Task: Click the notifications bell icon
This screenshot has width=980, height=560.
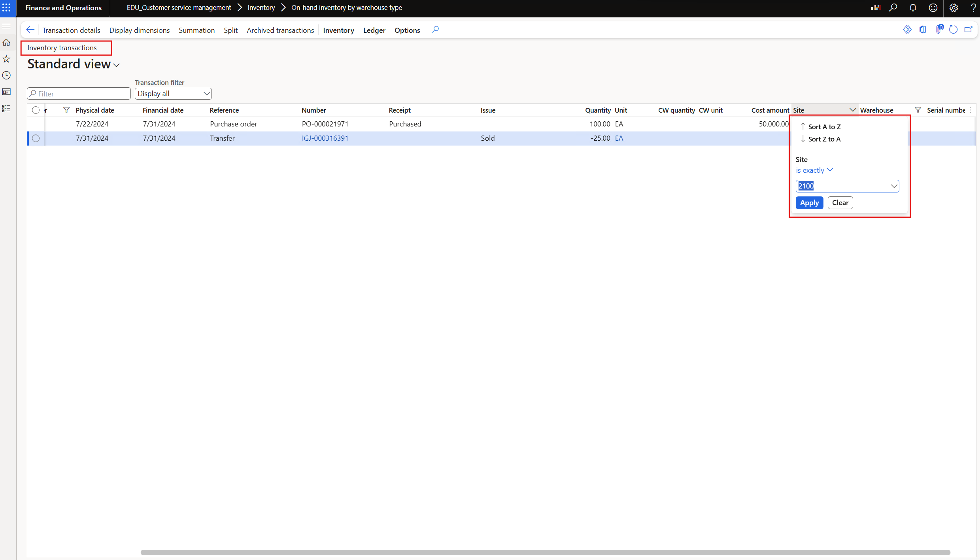Action: pyautogui.click(x=913, y=8)
